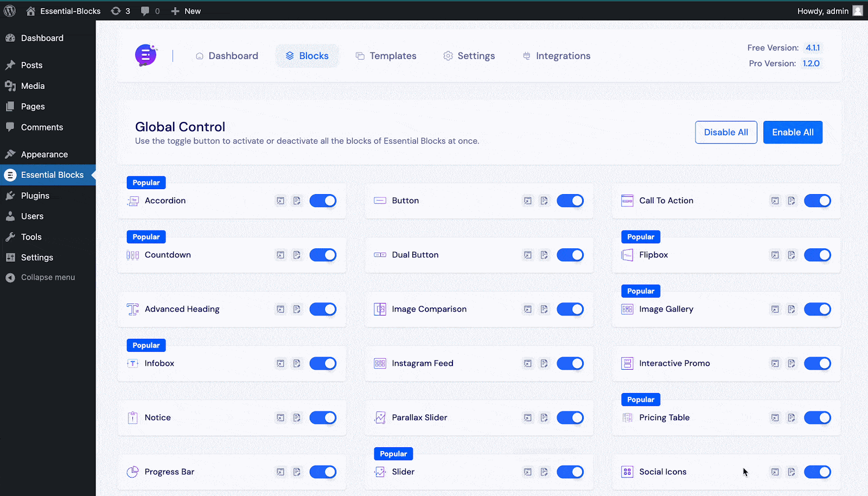Toggle the Accordion block switch
Screen dimensions: 868x496
tap(323, 201)
